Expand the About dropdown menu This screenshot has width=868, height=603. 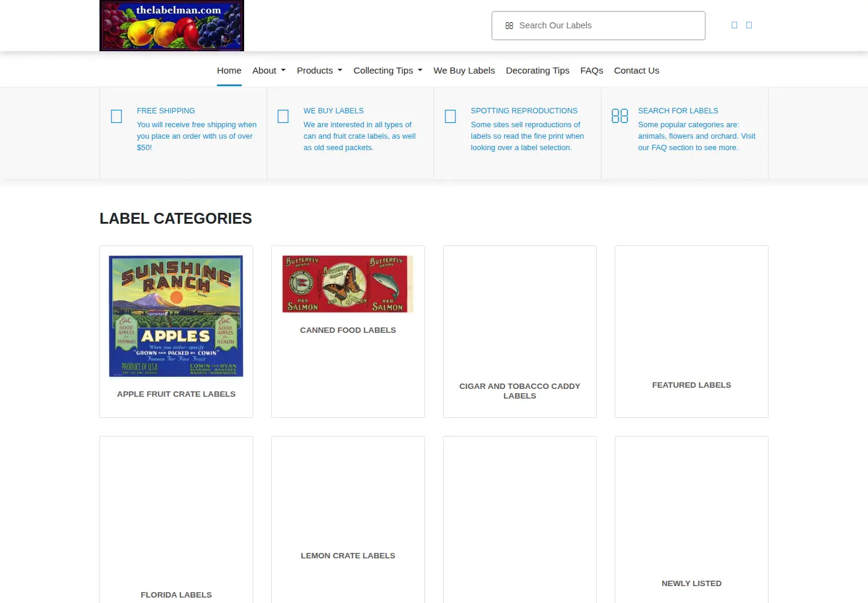tap(269, 71)
